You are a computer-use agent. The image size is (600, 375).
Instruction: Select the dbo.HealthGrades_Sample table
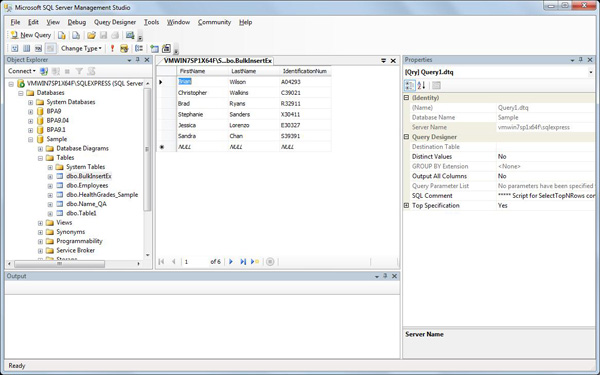tap(102, 195)
